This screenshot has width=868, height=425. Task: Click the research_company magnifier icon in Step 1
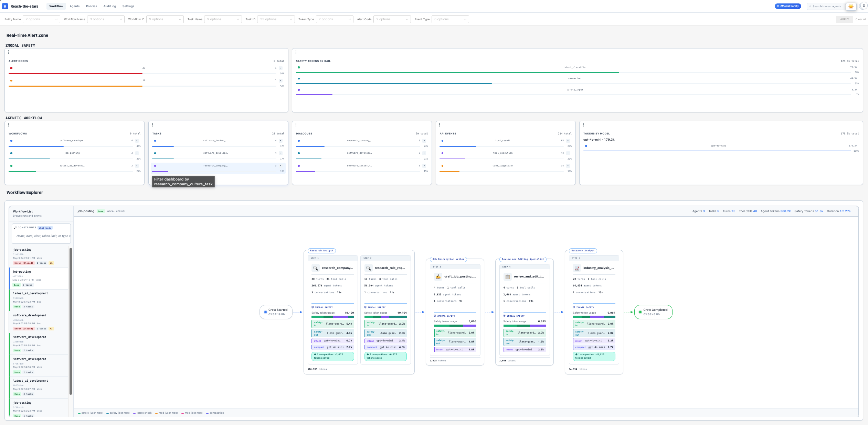(315, 268)
